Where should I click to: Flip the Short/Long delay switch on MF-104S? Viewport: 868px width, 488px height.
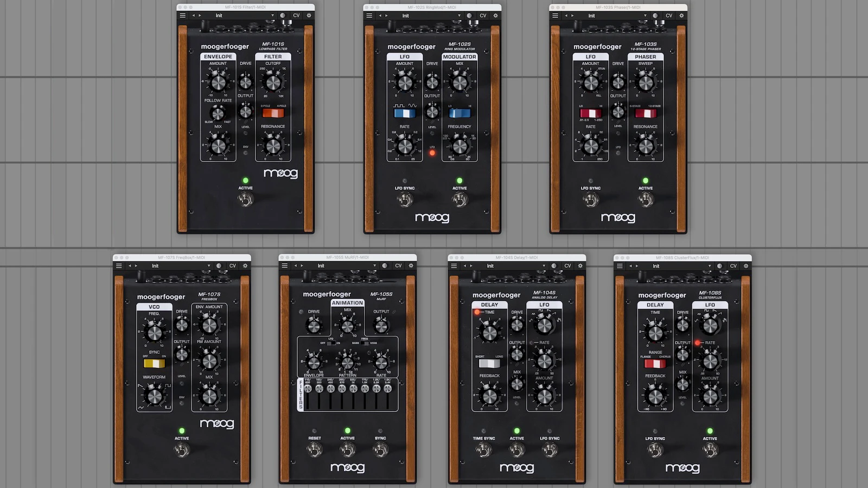coord(489,363)
